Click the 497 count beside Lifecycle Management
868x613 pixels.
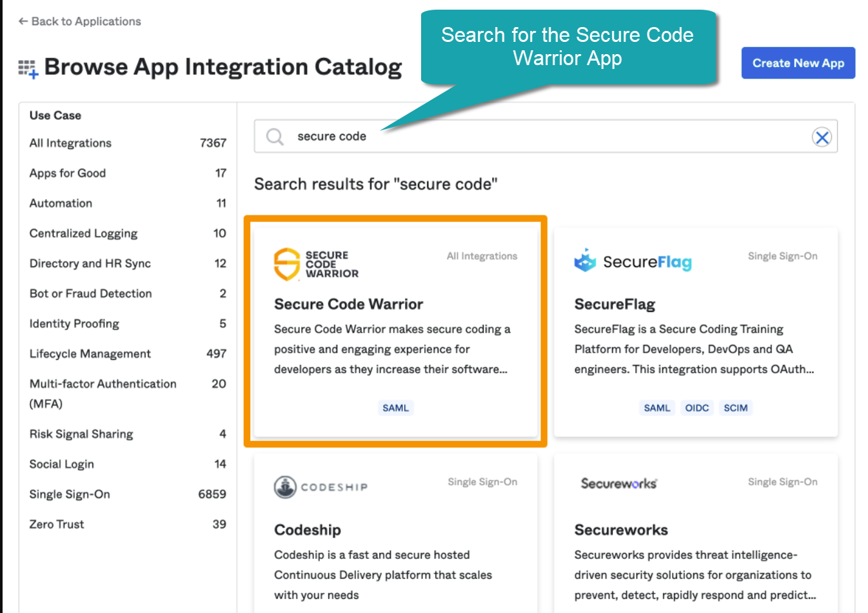216,353
